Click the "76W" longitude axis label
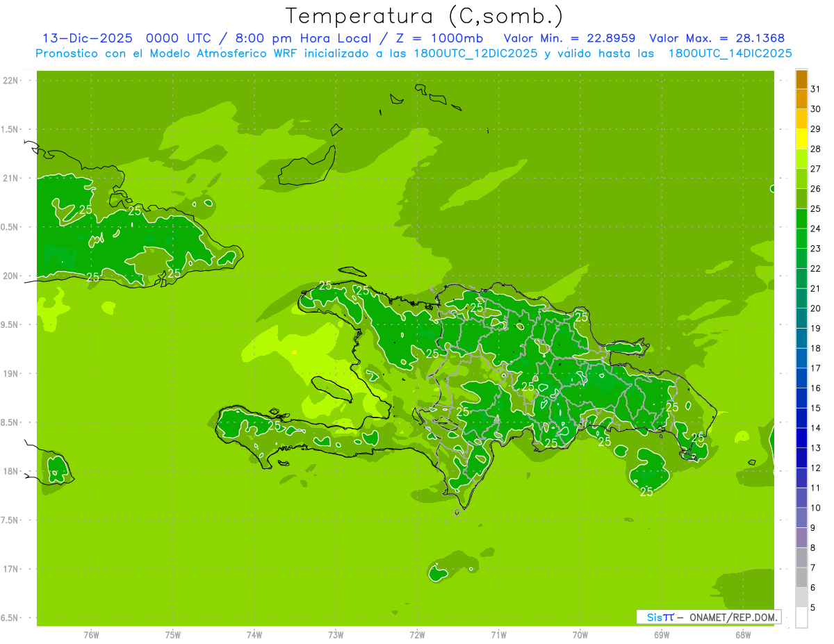This screenshot has width=834, height=644. pyautogui.click(x=91, y=635)
